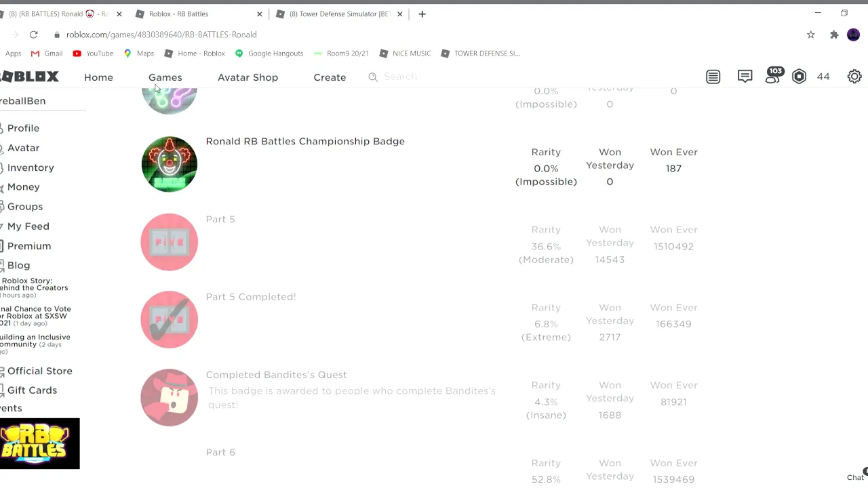Image resolution: width=868 pixels, height=488 pixels.
Task: Open the Chat panel
Action: coord(856,477)
